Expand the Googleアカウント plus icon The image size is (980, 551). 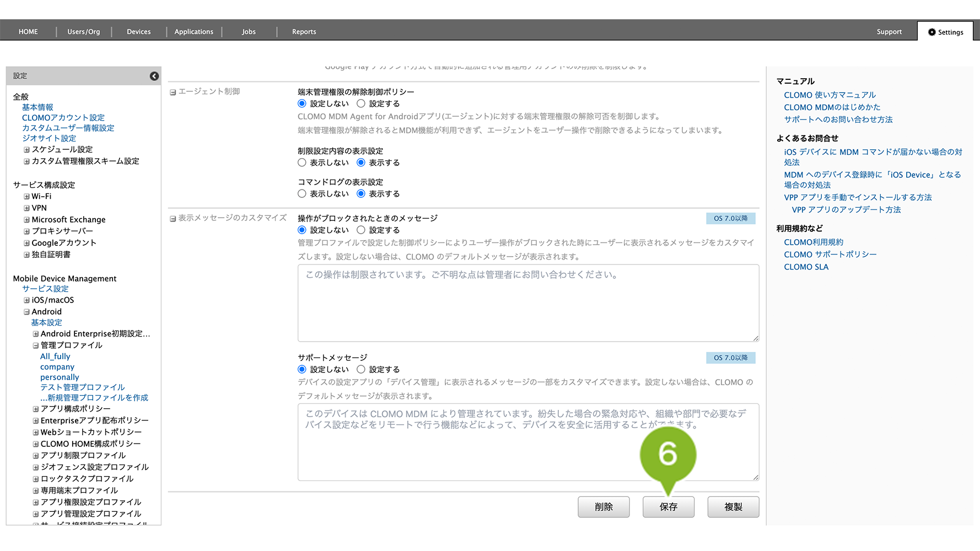pyautogui.click(x=26, y=243)
